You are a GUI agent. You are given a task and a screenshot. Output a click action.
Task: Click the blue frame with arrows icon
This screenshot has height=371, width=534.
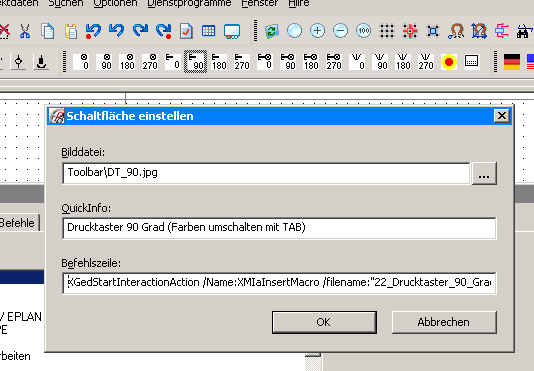(x=479, y=31)
